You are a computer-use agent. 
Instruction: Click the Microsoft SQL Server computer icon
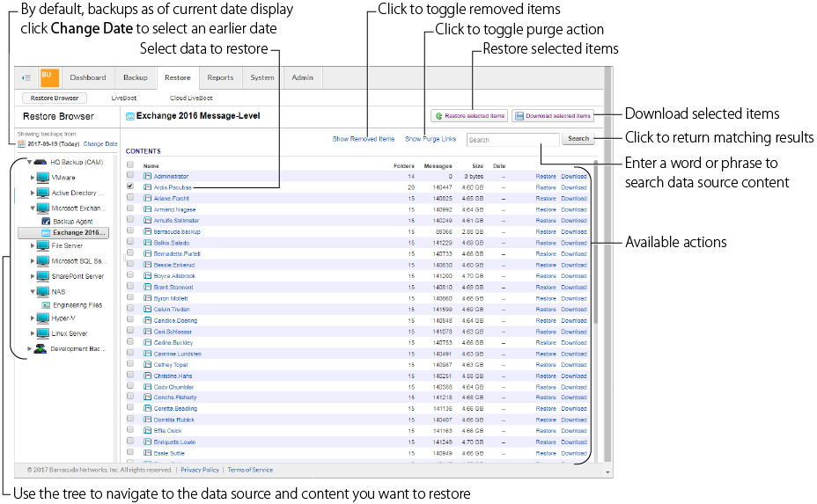[x=43, y=261]
